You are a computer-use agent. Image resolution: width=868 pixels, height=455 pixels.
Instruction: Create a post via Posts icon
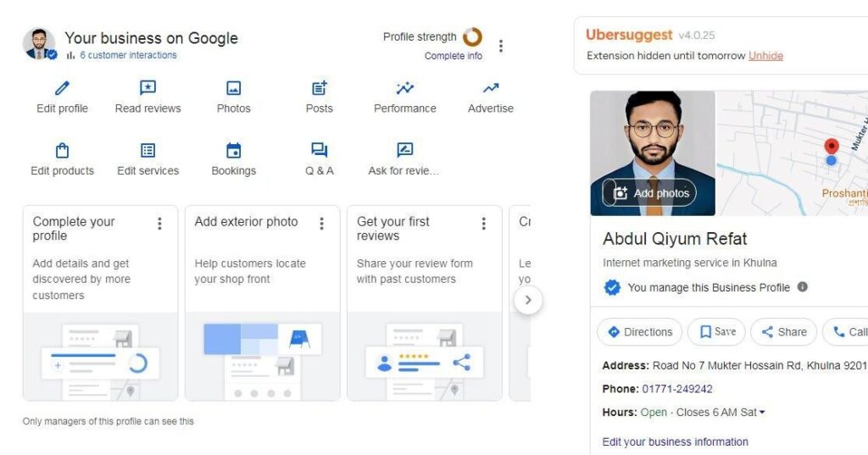(x=320, y=88)
